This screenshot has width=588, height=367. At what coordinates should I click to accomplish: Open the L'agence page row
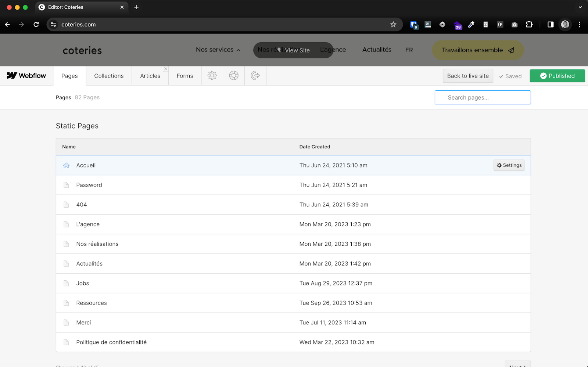[x=293, y=224]
